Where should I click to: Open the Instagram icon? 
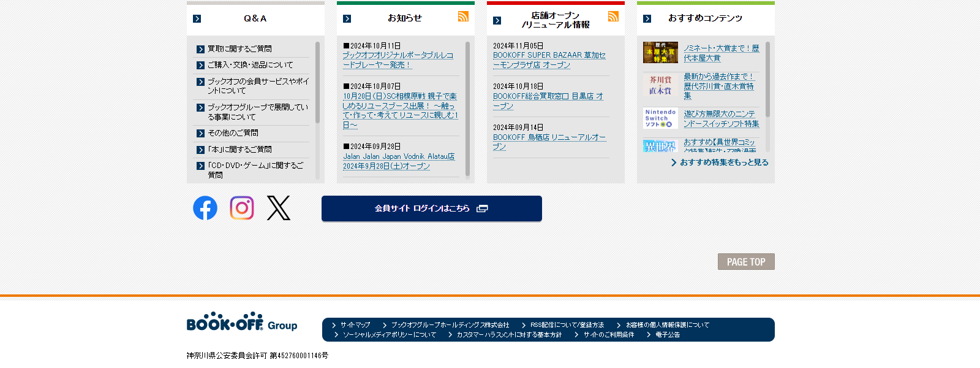[242, 208]
